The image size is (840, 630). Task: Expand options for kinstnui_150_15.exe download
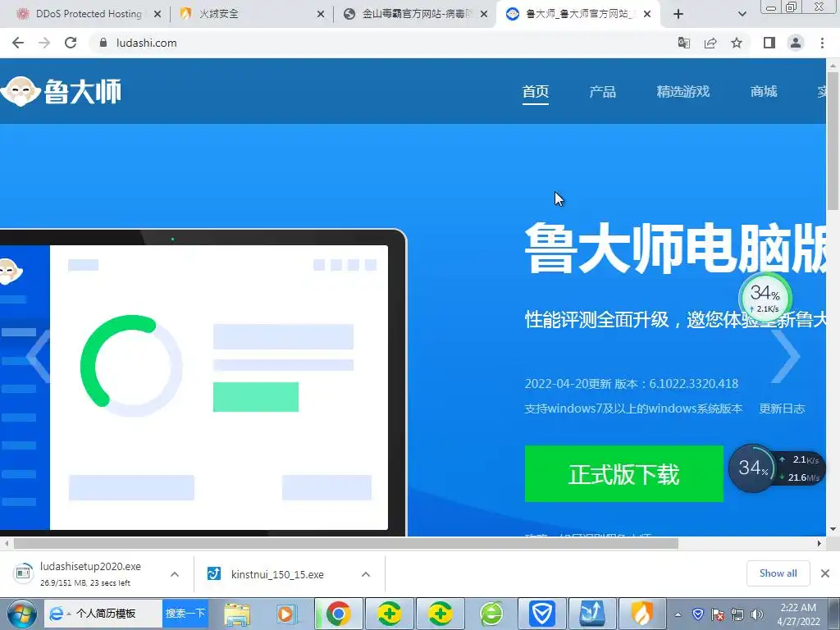[366, 574]
